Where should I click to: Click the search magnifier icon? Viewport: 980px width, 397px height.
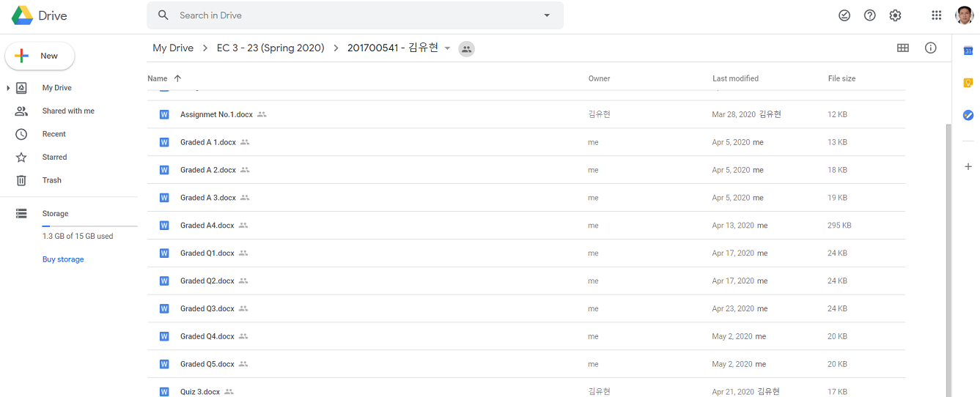(163, 15)
